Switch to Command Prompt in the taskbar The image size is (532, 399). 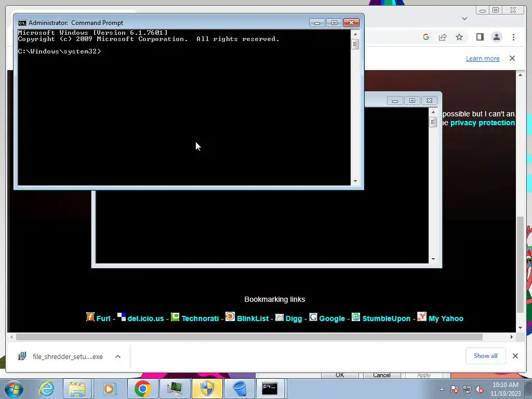click(x=270, y=389)
